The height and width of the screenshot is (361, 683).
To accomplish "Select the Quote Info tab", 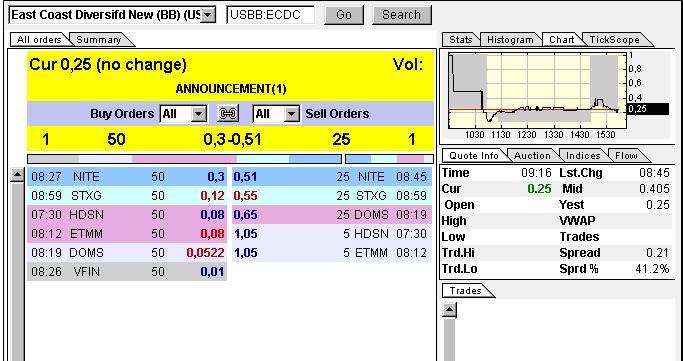I will click(474, 155).
